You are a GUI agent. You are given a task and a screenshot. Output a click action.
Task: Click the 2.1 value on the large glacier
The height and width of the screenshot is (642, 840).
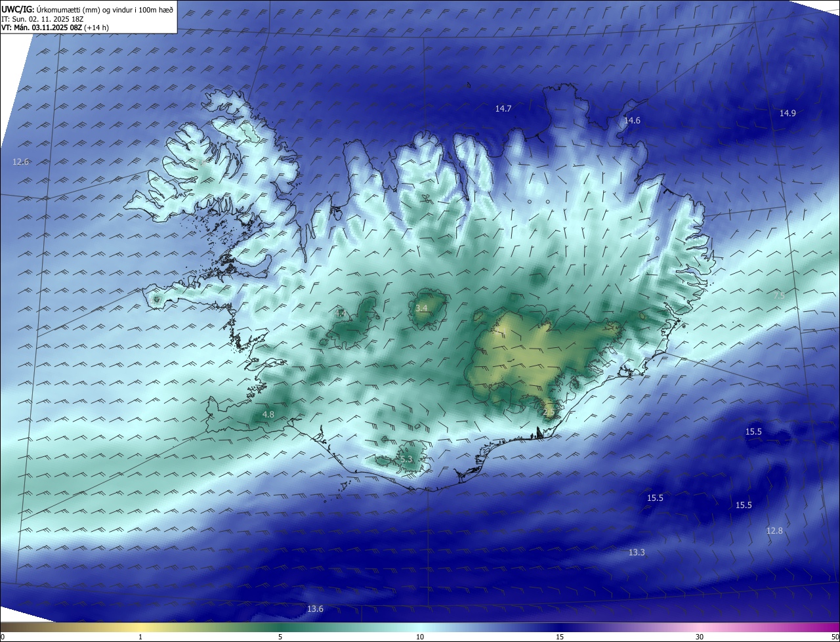501,332
